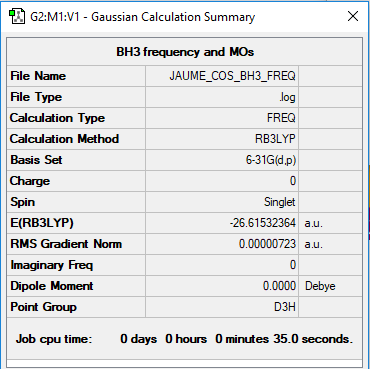Click the Calculation Type FREQ cell
The image size is (370, 369).
click(x=281, y=118)
